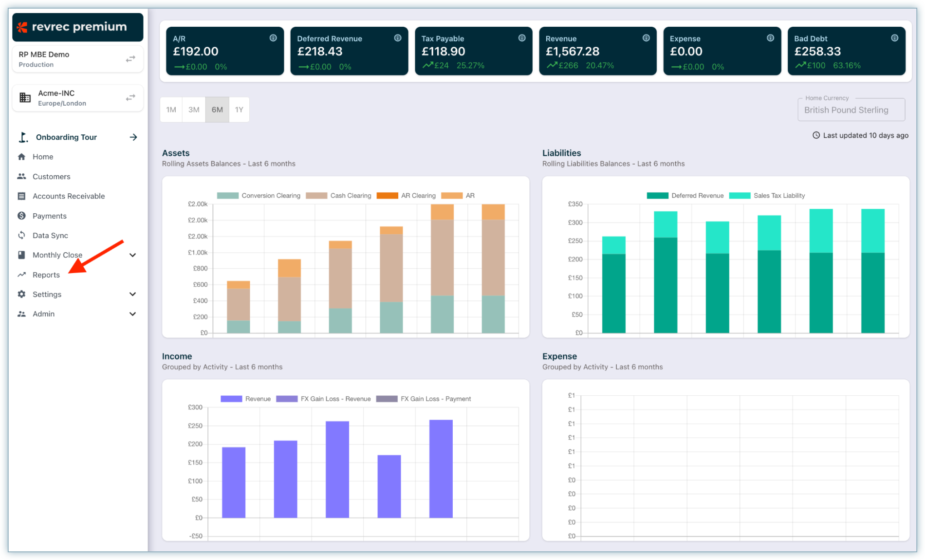
Task: Click the info icon on A/R card
Action: [x=273, y=38]
